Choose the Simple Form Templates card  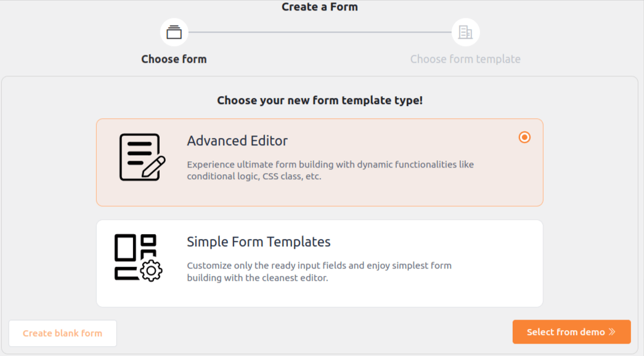coord(319,263)
